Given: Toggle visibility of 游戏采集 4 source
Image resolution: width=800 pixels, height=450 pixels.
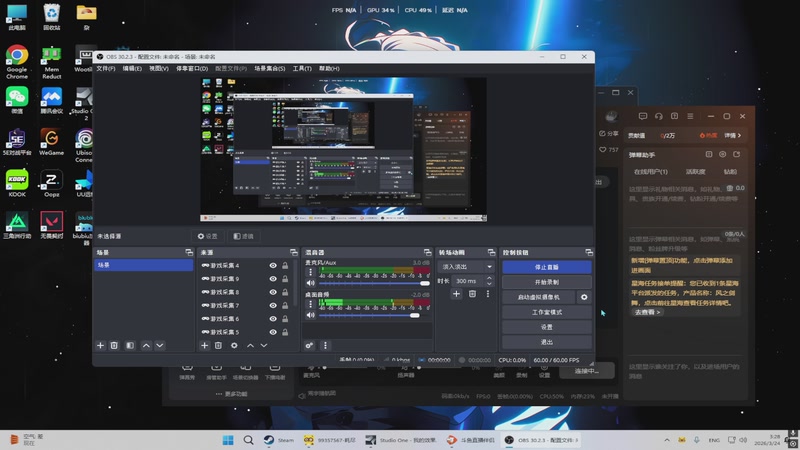Looking at the screenshot, I should (273, 265).
